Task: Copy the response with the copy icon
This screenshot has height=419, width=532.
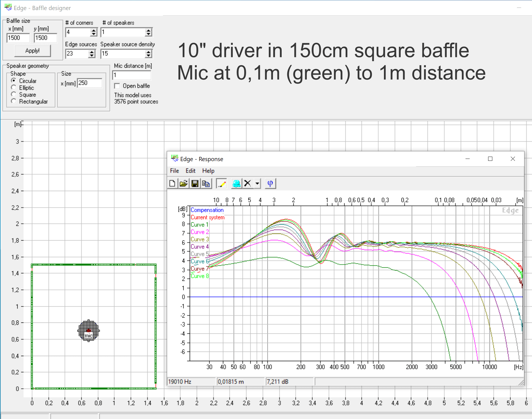Action: (206, 183)
